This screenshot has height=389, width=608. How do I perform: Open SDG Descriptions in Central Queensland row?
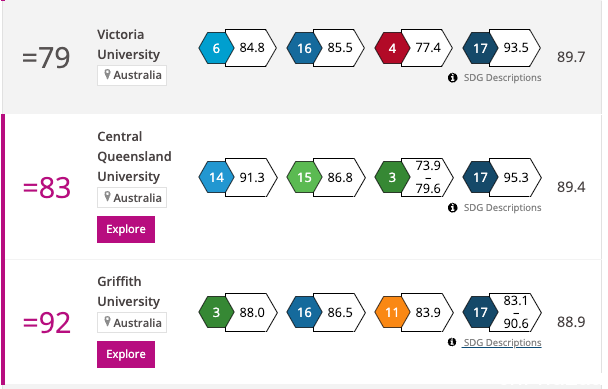503,208
